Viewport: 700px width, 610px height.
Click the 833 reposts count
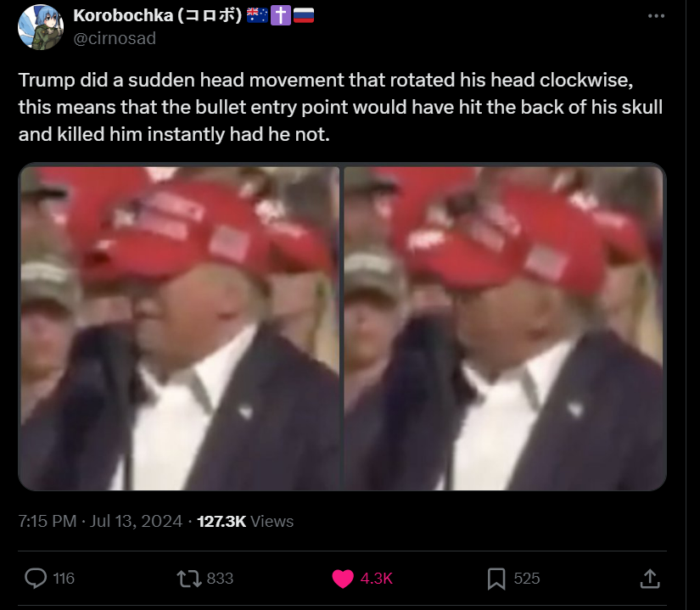tap(220, 579)
